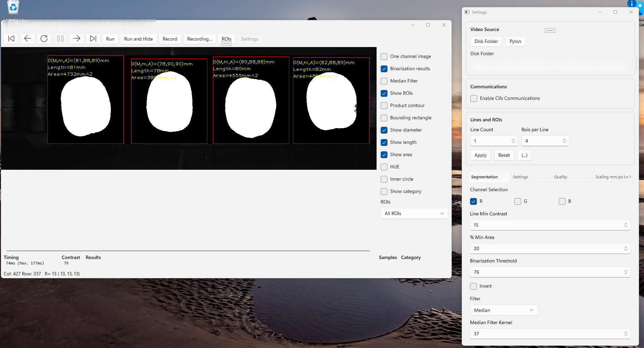This screenshot has height=348, width=644.
Task: Pause playback icon in toolbar
Action: pos(60,39)
